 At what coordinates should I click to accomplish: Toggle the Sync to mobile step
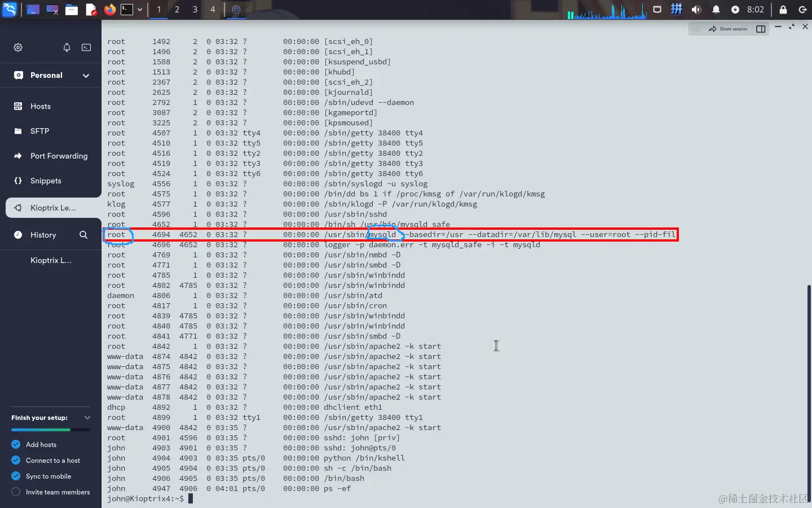point(16,476)
